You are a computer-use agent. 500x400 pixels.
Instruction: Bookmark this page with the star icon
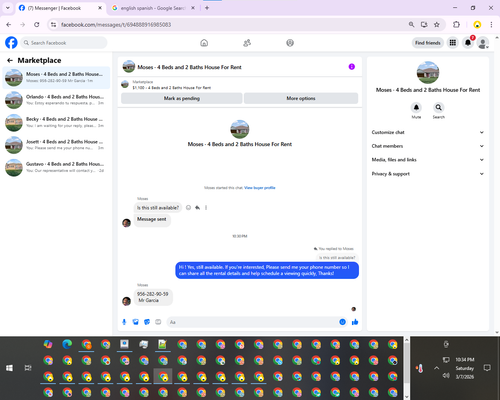tap(437, 24)
